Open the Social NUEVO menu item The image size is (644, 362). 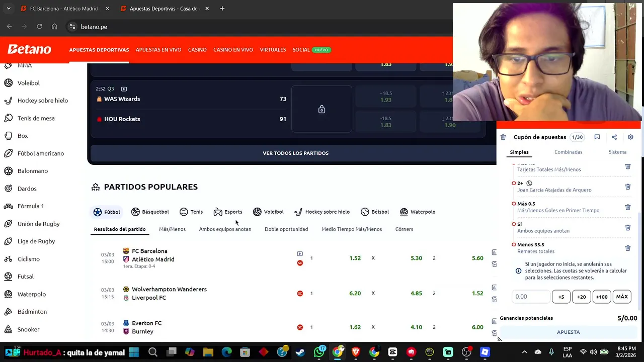311,50
